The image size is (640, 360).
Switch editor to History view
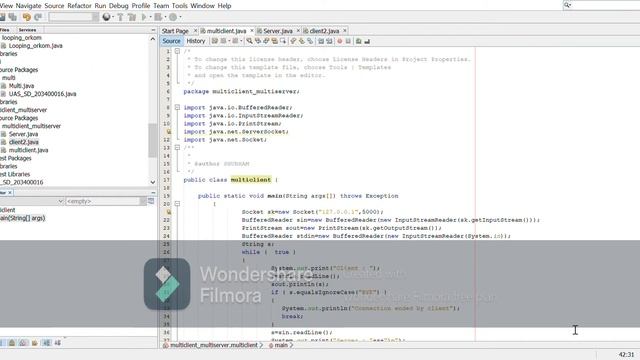(196, 41)
